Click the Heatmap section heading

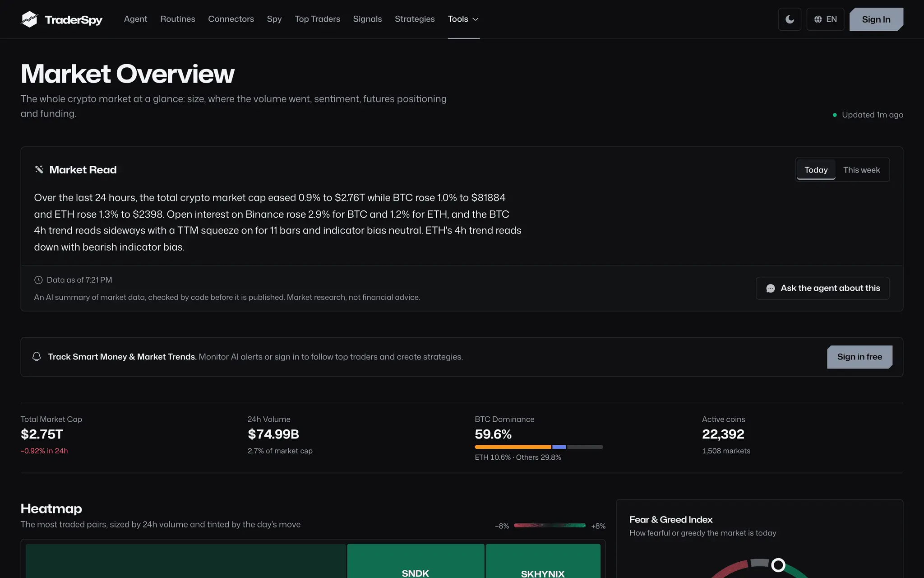pos(51,509)
